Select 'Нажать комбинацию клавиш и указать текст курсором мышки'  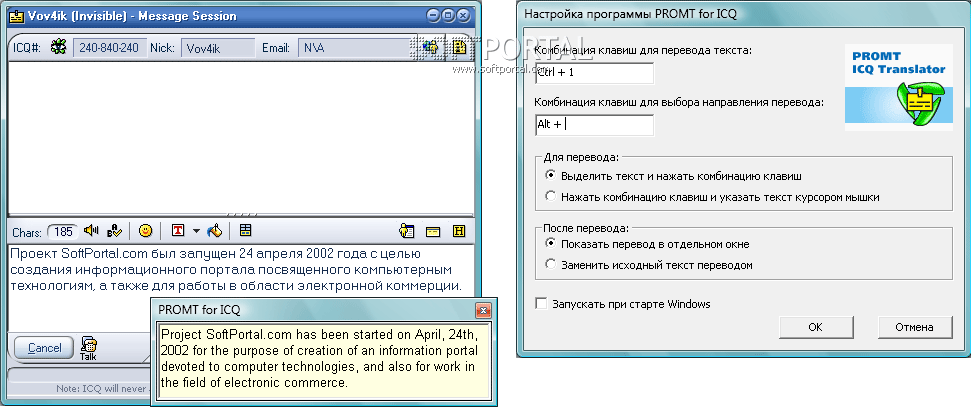(712, 197)
